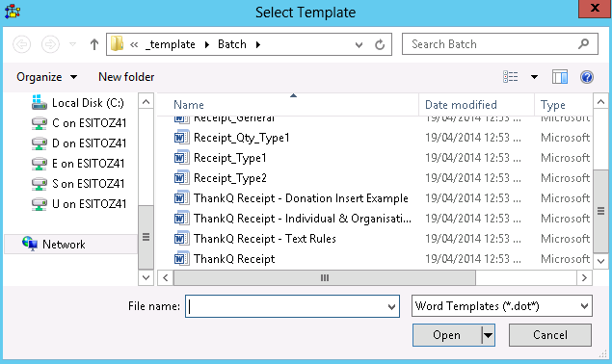This screenshot has height=364, width=612.
Task: Click navigation pane scrollbar thumb
Action: click(x=146, y=237)
